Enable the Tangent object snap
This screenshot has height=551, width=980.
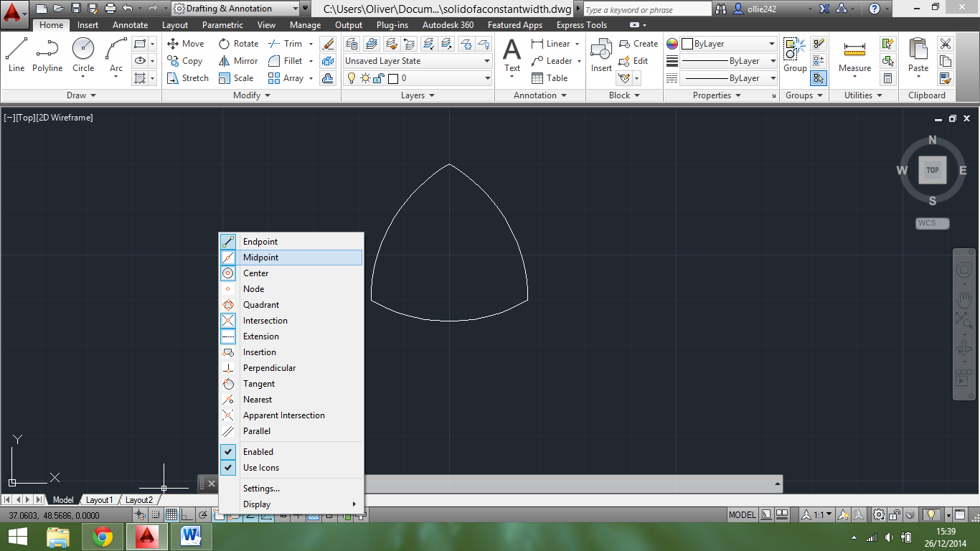(x=291, y=384)
